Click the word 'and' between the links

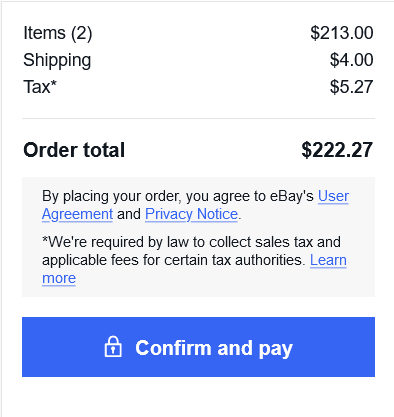(129, 214)
